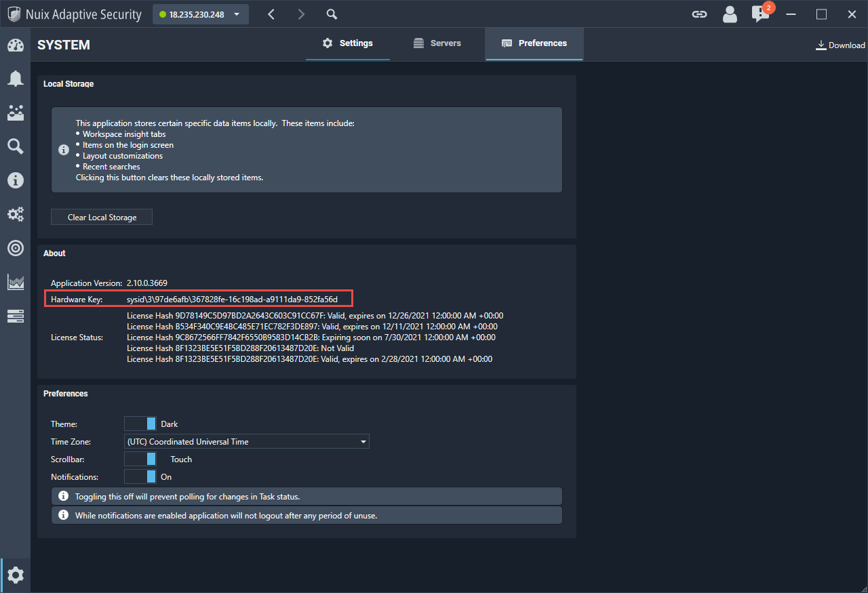Screen dimensions: 868x593
Task: Click license line expiring 2/28/2021
Action: tap(309, 359)
